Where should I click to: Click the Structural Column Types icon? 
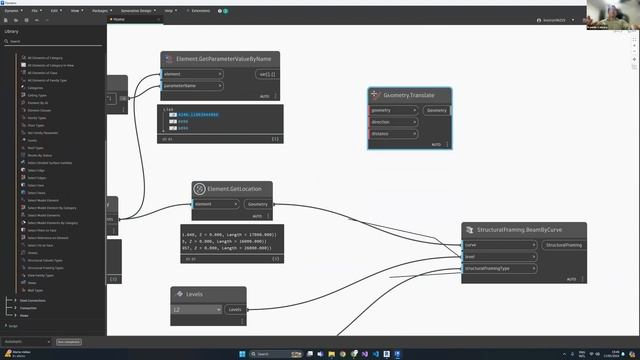tap(23, 260)
